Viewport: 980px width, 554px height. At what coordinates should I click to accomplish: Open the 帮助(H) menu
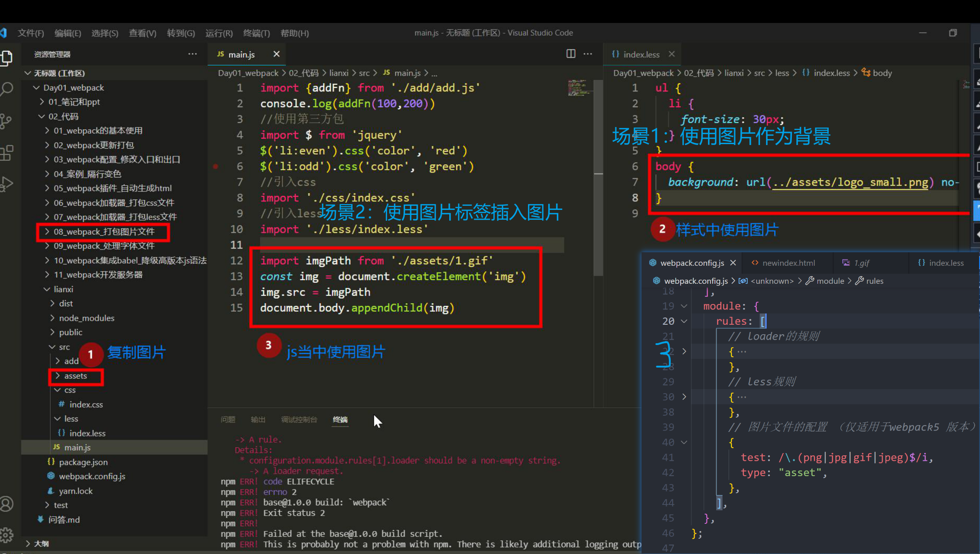click(x=294, y=33)
